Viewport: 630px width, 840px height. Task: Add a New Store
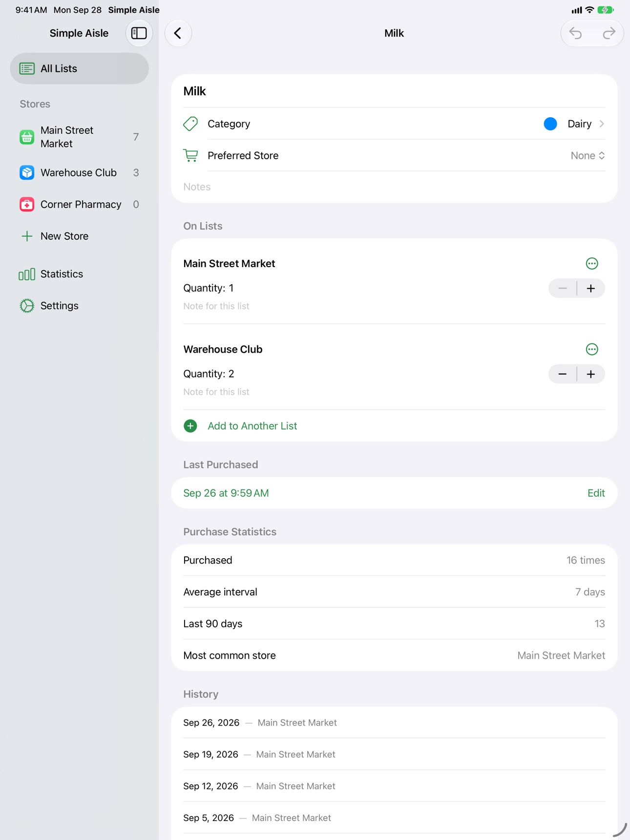coord(79,236)
